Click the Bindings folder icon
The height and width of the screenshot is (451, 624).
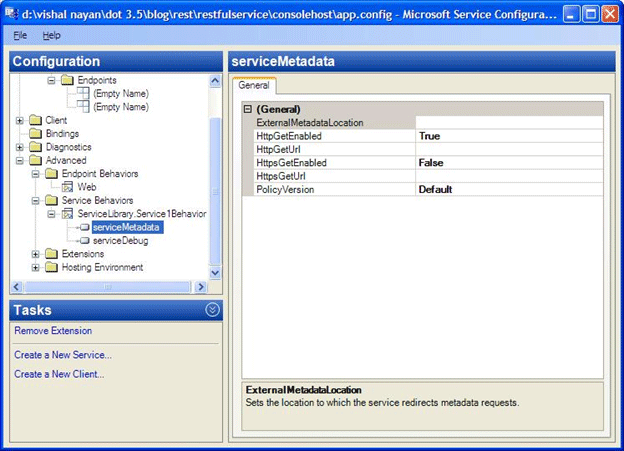click(36, 134)
